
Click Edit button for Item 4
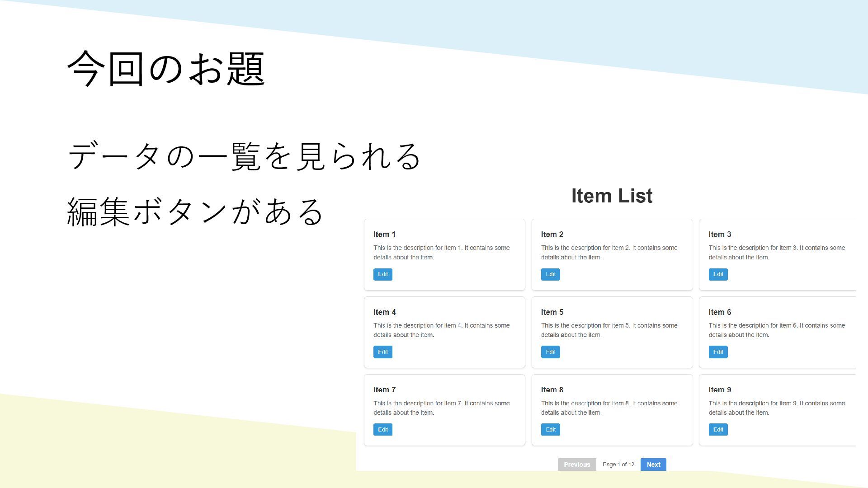point(382,352)
